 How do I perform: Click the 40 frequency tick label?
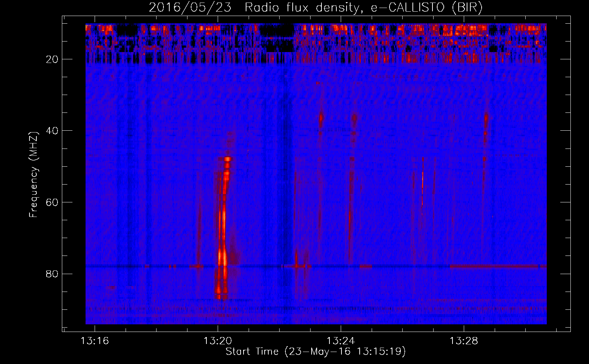(x=52, y=131)
